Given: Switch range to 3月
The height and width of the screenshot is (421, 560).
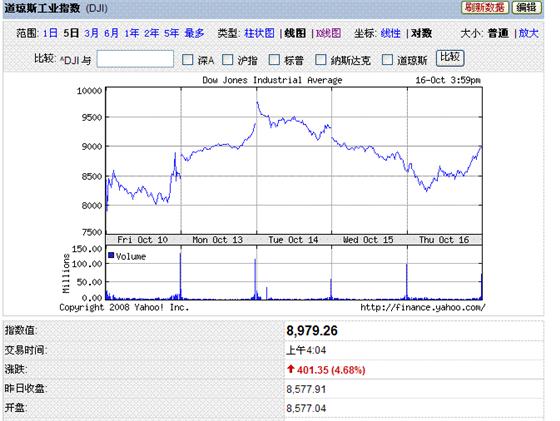Looking at the screenshot, I should point(91,33).
